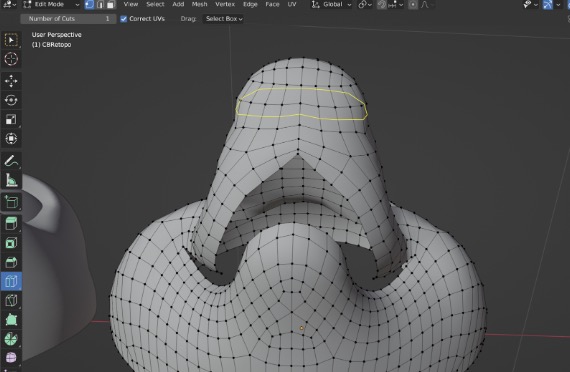This screenshot has width=570, height=372.
Task: Choose the combined Transform tool
Action: (11, 139)
